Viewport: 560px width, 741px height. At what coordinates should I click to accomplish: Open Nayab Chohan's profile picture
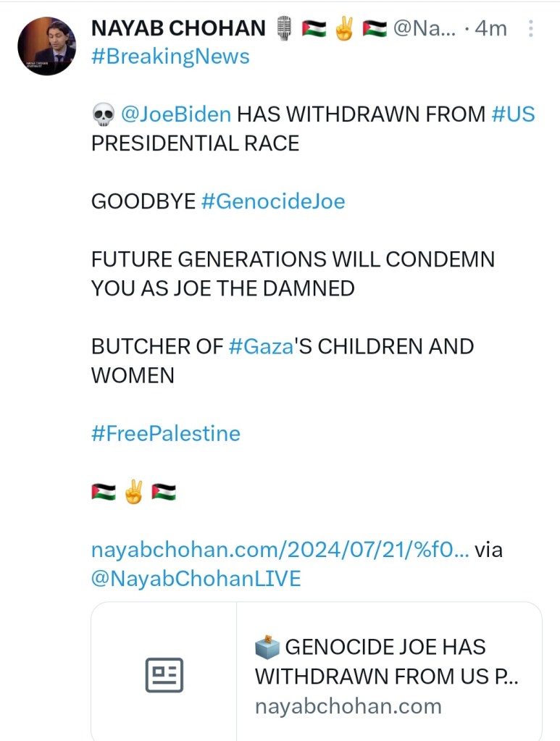pos(47,47)
